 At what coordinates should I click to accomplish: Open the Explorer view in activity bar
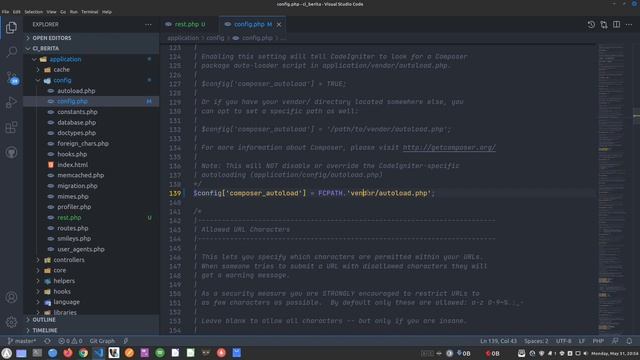(11, 28)
